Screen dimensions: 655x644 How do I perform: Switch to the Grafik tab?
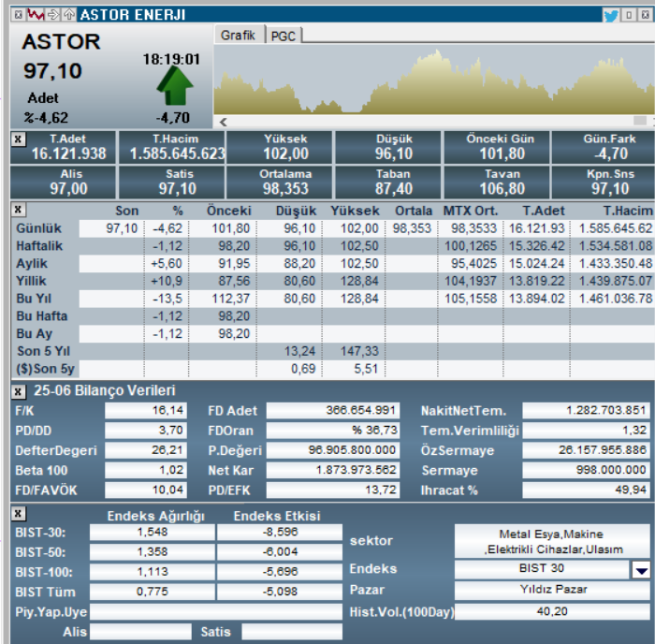coord(239,35)
